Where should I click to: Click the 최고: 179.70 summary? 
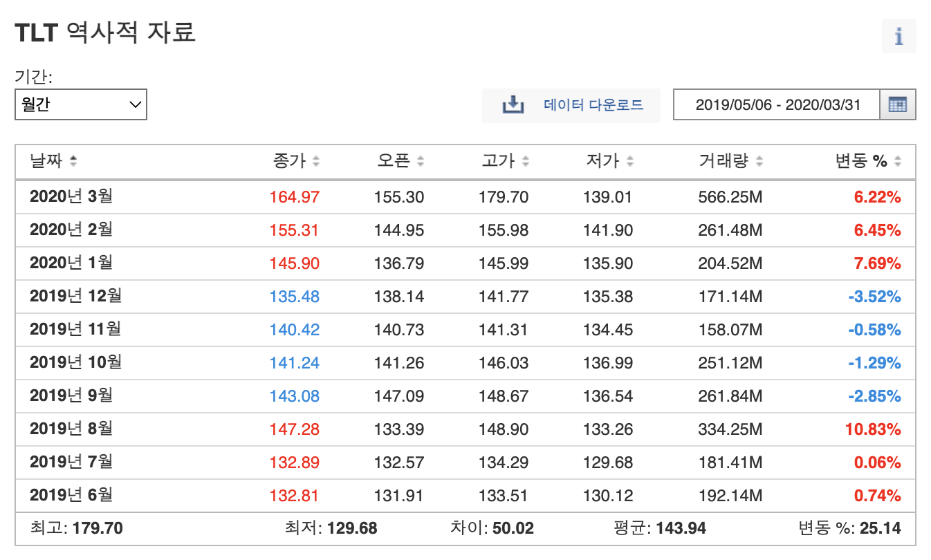click(76, 529)
